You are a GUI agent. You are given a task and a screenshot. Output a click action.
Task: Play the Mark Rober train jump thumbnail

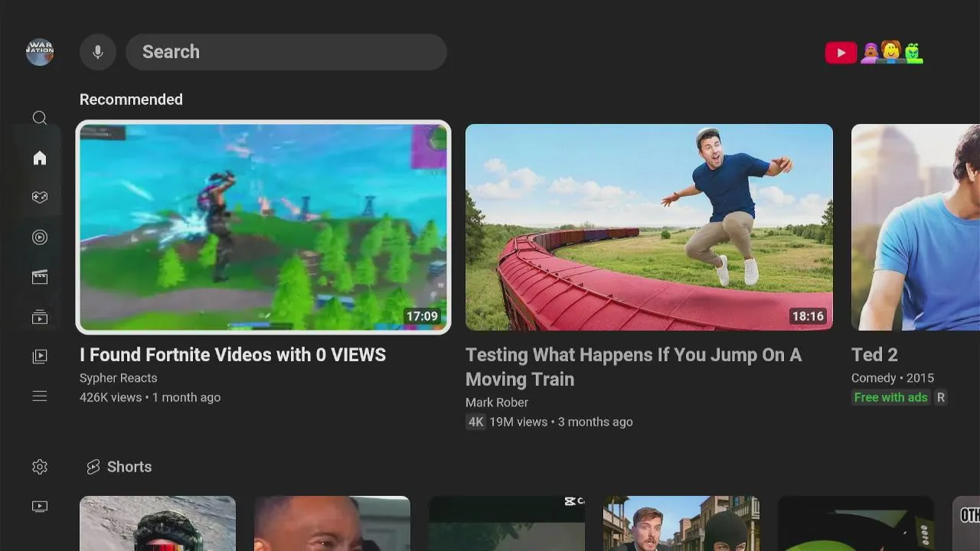click(x=649, y=227)
